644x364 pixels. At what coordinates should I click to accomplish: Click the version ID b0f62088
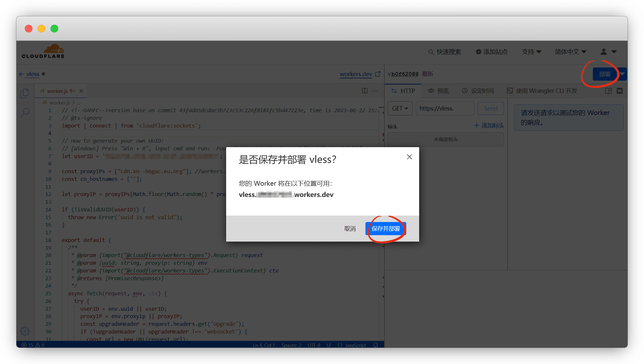click(x=405, y=74)
